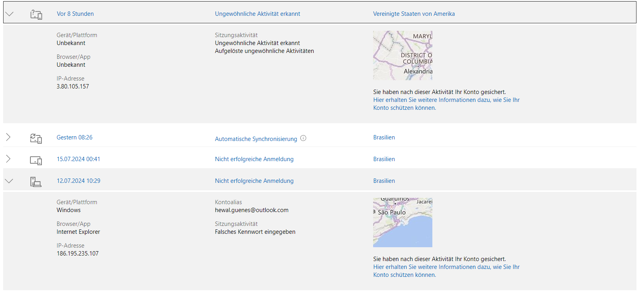Click unknown device icon beside 'Vor 8 Stunden'

[36, 15]
